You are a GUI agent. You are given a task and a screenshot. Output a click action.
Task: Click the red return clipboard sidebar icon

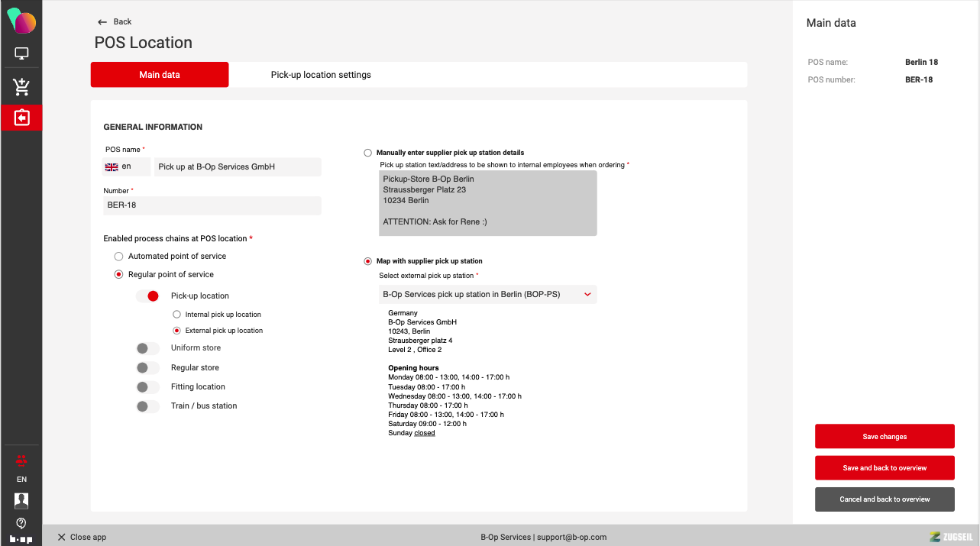(x=21, y=118)
